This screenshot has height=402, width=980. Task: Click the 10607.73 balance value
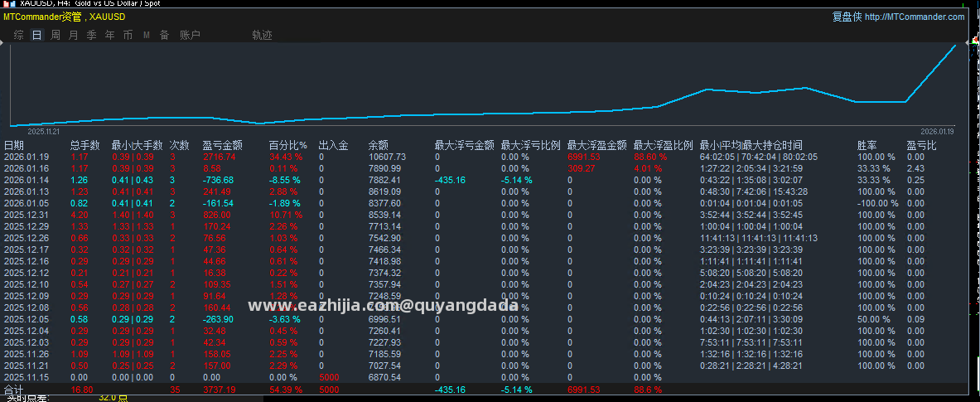[x=387, y=157]
